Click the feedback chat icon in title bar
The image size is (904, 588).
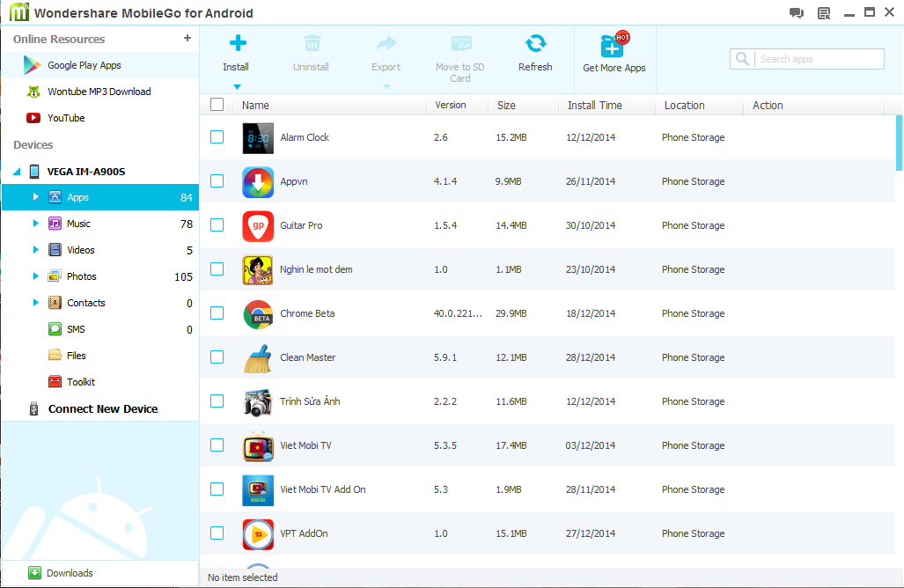tap(797, 13)
